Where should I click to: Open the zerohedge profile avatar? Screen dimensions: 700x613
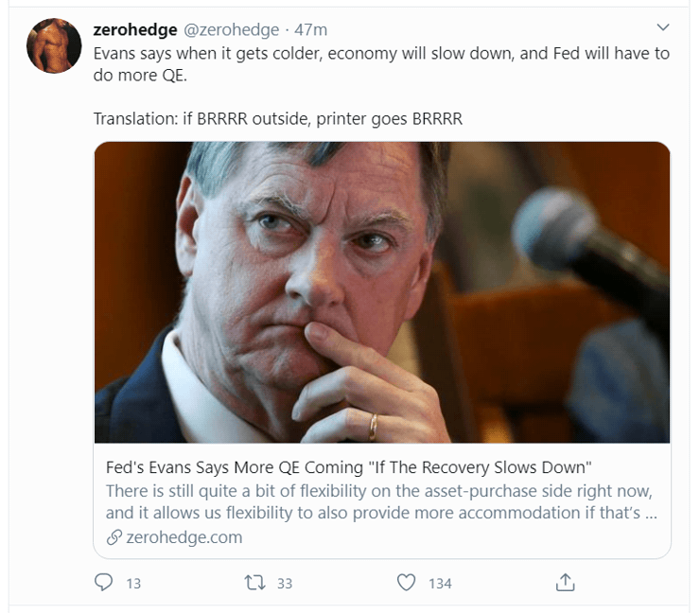54,45
